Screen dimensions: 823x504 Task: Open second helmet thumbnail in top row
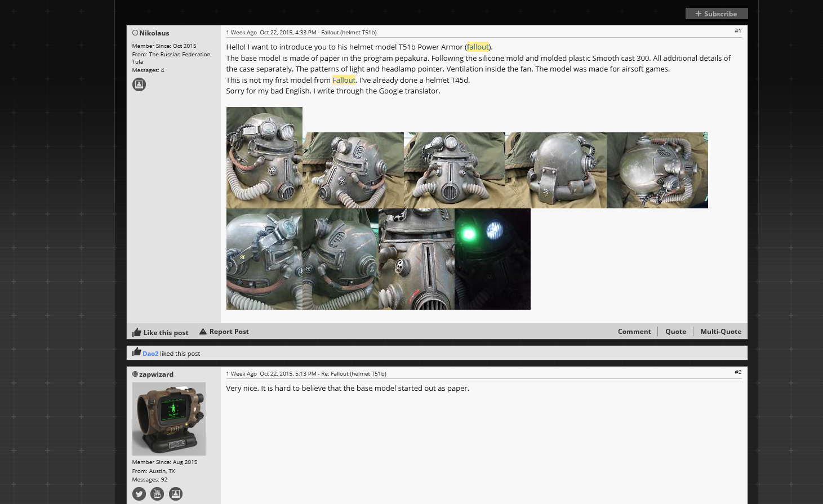(x=353, y=170)
